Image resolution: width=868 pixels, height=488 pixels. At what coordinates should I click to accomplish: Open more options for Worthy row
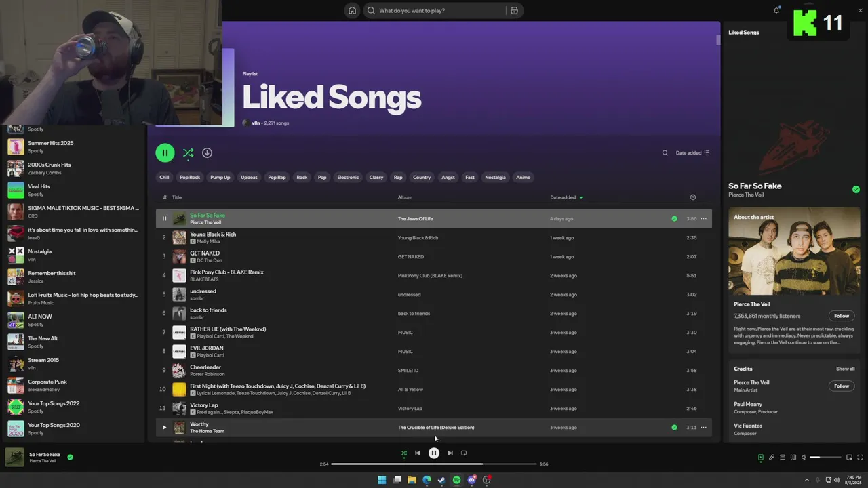703,427
